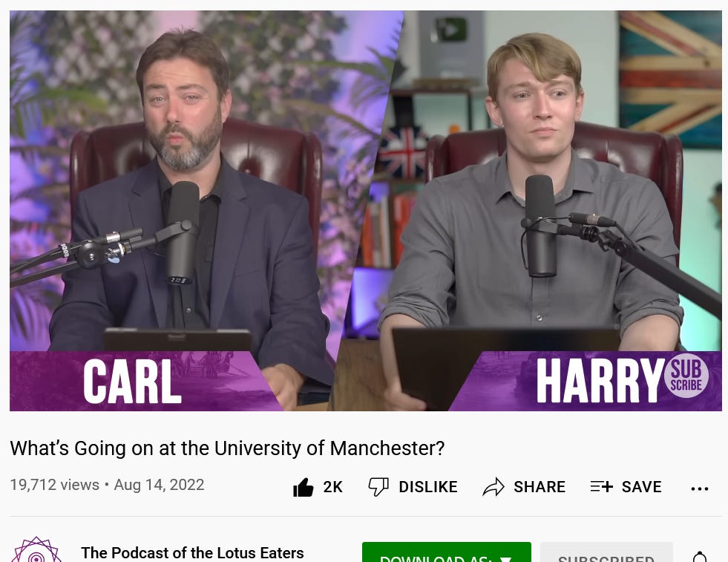Toggle the SUBSCRIBED button
The image size is (728, 562).
tap(606, 552)
